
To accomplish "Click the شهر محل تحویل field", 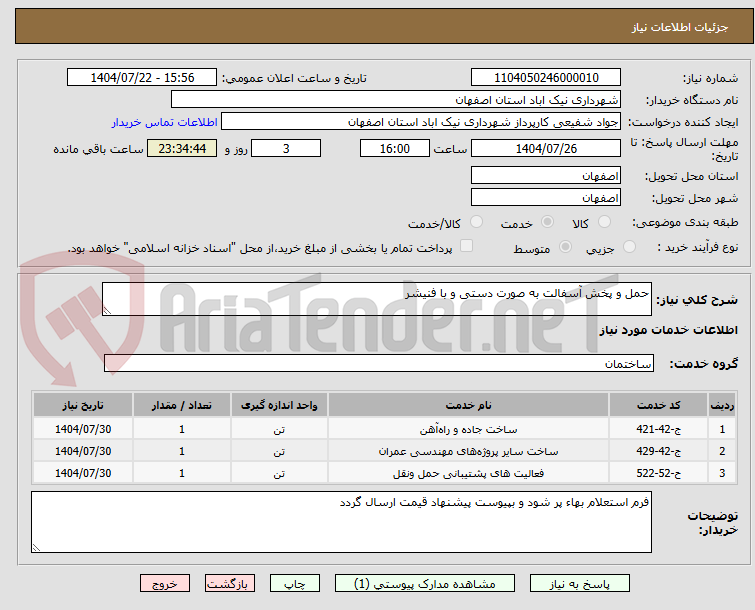I will click(546, 197).
